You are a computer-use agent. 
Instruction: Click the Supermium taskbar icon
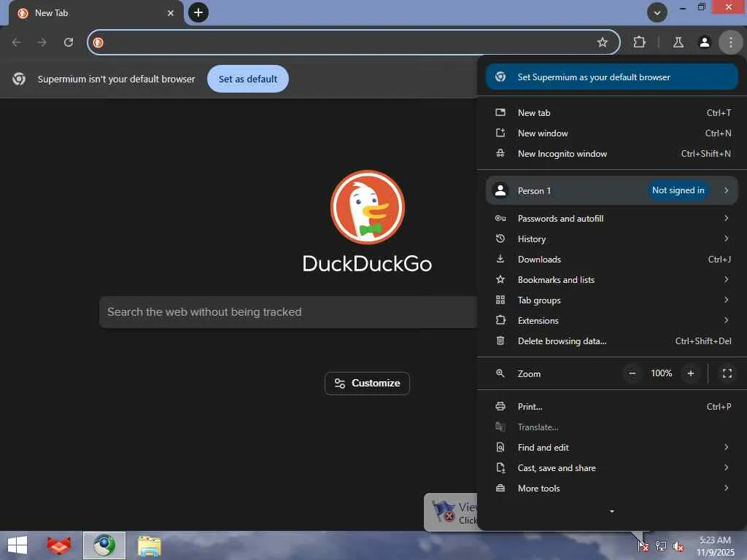[x=104, y=545]
